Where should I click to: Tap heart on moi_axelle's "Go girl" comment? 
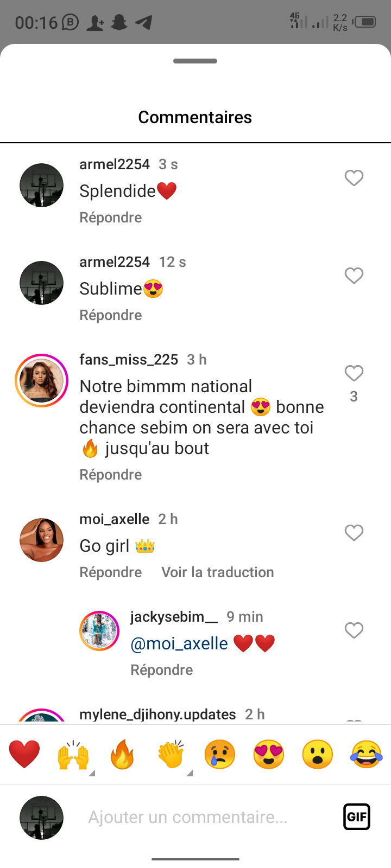coord(354,533)
